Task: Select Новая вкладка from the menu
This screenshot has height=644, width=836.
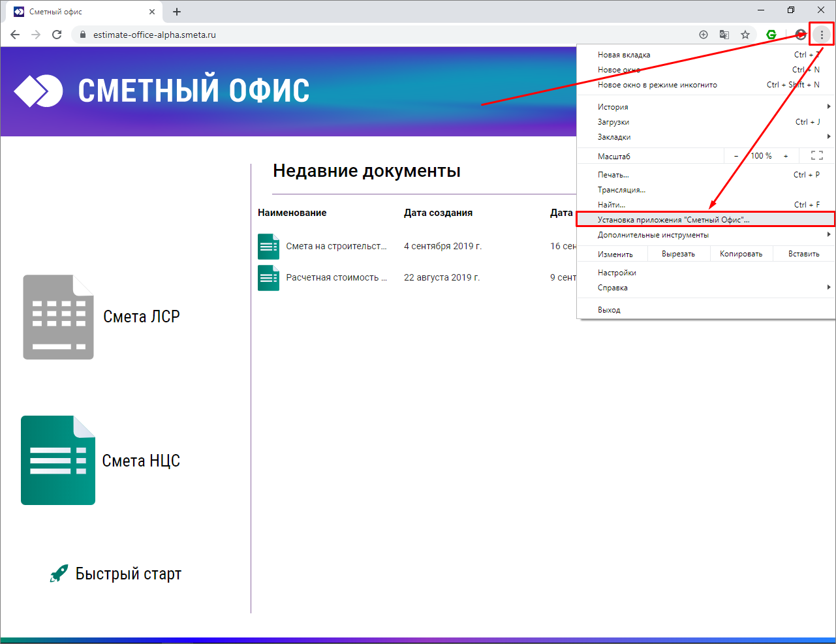Action: pos(705,55)
